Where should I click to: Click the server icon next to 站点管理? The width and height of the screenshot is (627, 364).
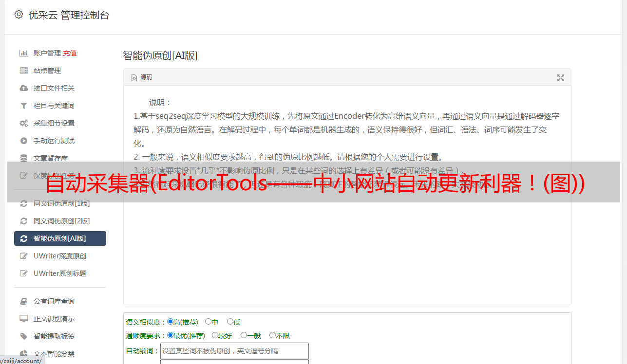23,71
